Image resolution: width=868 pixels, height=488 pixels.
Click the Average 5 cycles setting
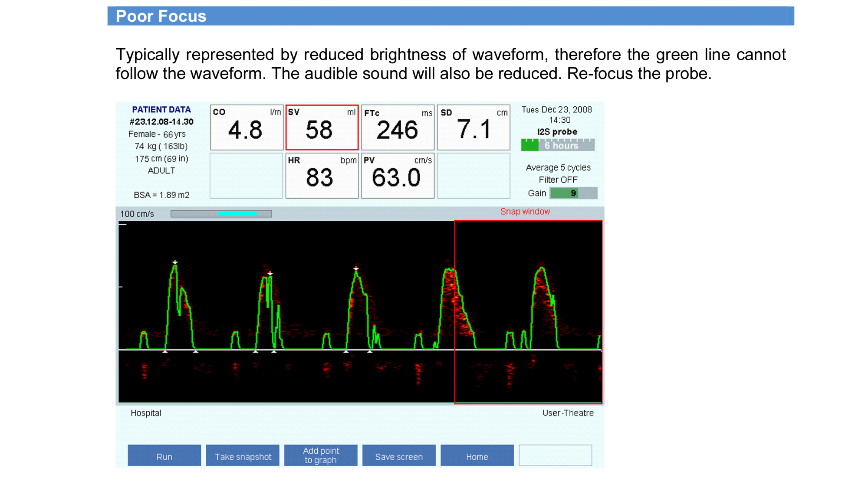558,167
